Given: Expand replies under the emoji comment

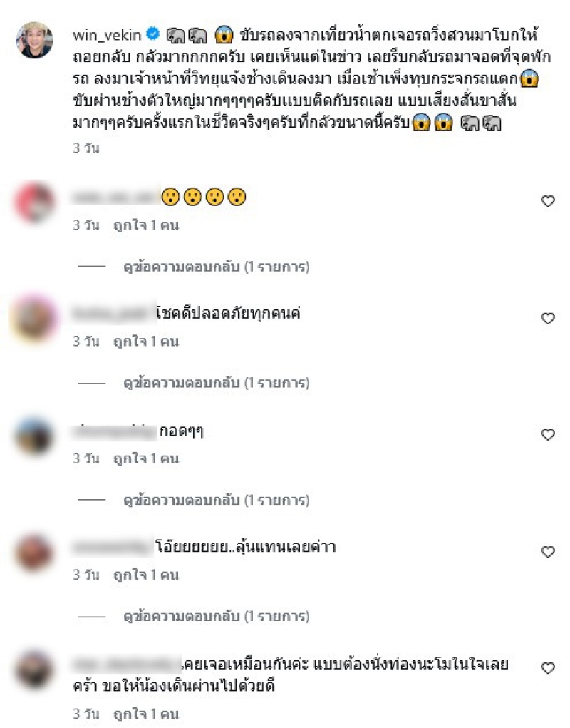Looking at the screenshot, I should click(x=216, y=267).
